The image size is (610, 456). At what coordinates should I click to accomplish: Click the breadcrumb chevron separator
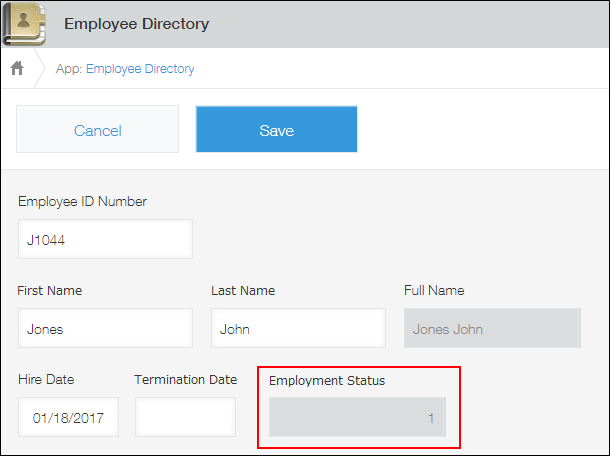pos(42,69)
